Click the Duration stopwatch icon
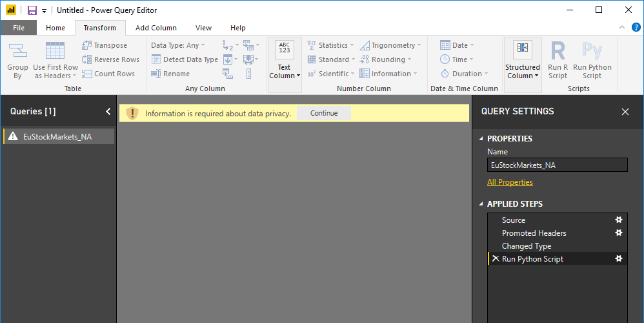Screen dimensions: 644x323 [x=445, y=74]
